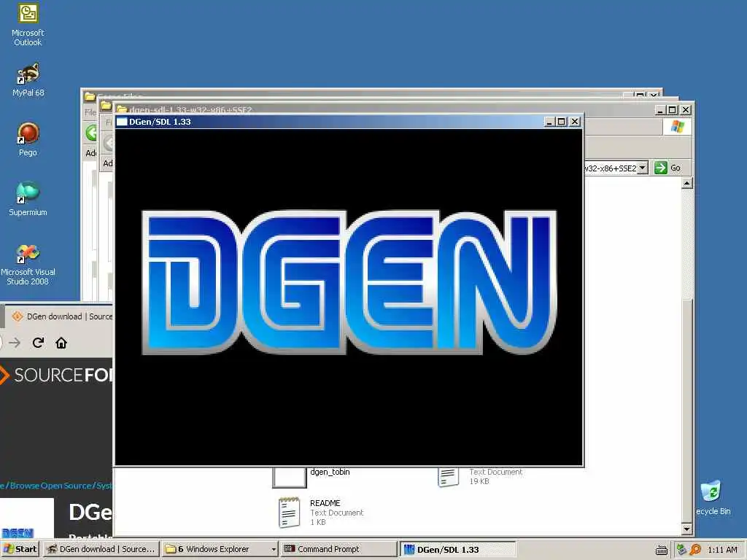Minimize the DGen/SDL 1.33 window
This screenshot has height=560, width=747.
tap(549, 122)
